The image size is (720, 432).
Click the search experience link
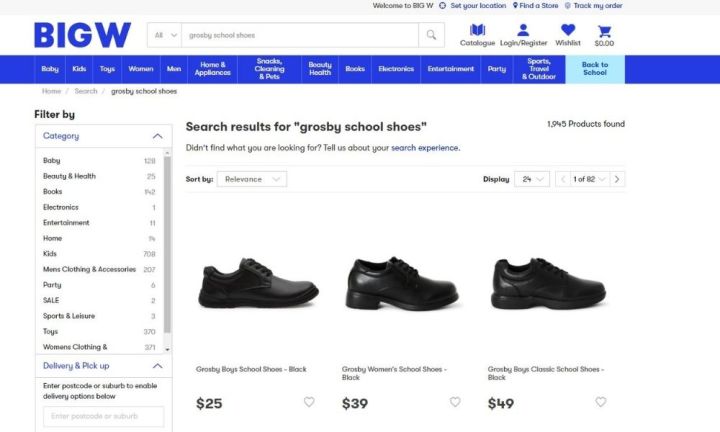pyautogui.click(x=425, y=148)
